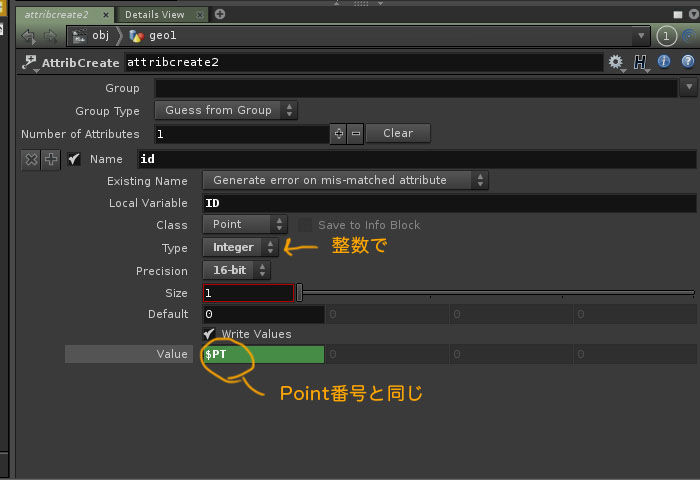Open the Group Type dropdown
The image size is (700, 480).
[226, 110]
